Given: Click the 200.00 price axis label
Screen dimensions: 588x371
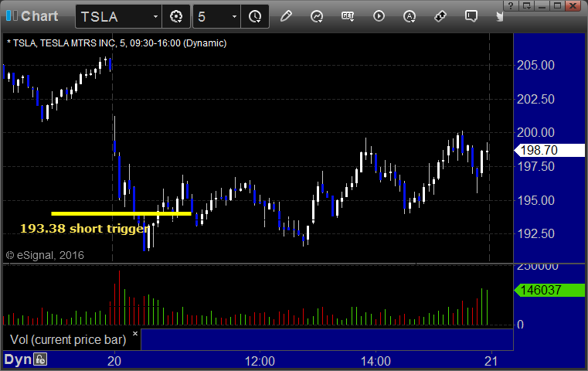Looking at the screenshot, I should point(535,132).
